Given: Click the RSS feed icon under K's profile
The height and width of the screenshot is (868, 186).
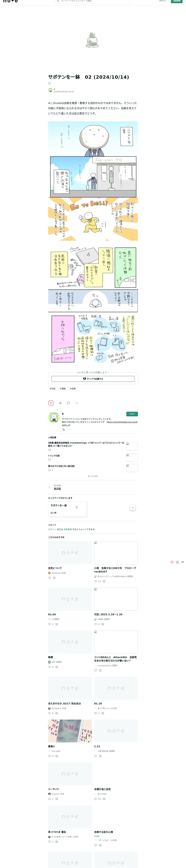Looking at the screenshot, I should click(63, 430).
